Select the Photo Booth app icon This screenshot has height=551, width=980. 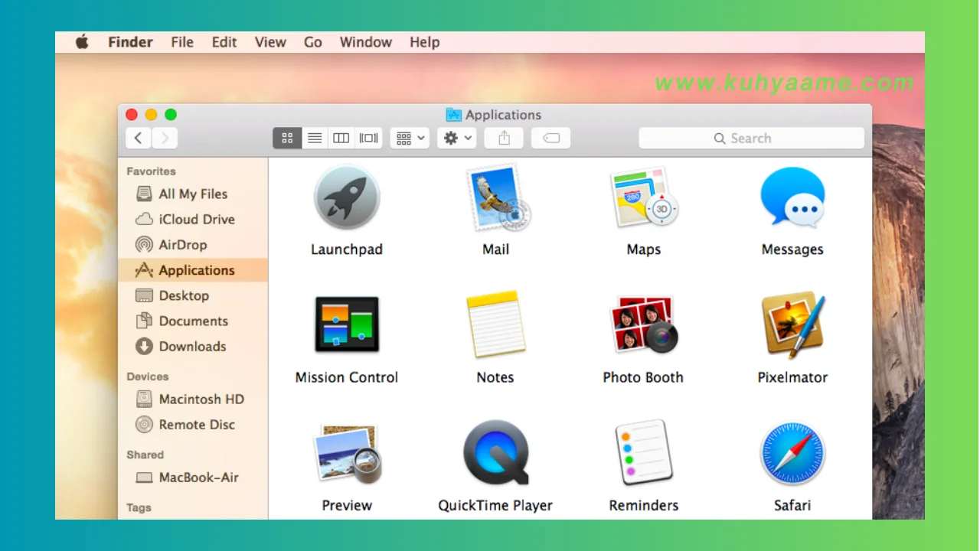click(644, 324)
